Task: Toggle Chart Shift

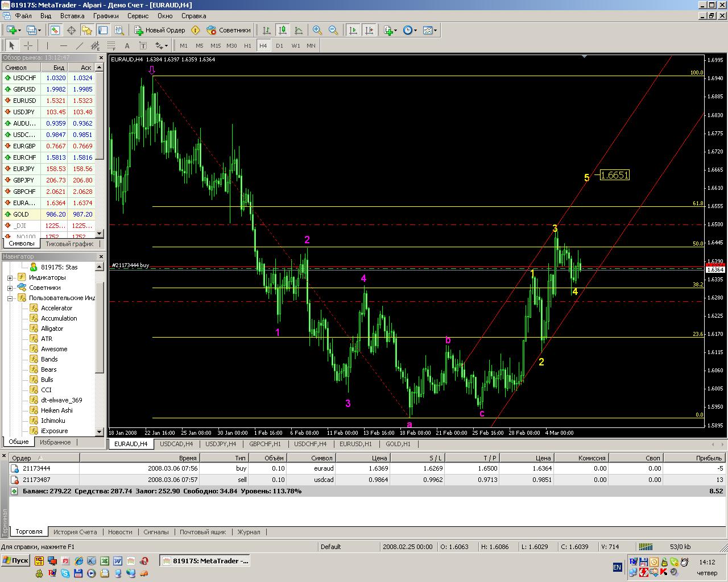Action: pyautogui.click(x=369, y=30)
